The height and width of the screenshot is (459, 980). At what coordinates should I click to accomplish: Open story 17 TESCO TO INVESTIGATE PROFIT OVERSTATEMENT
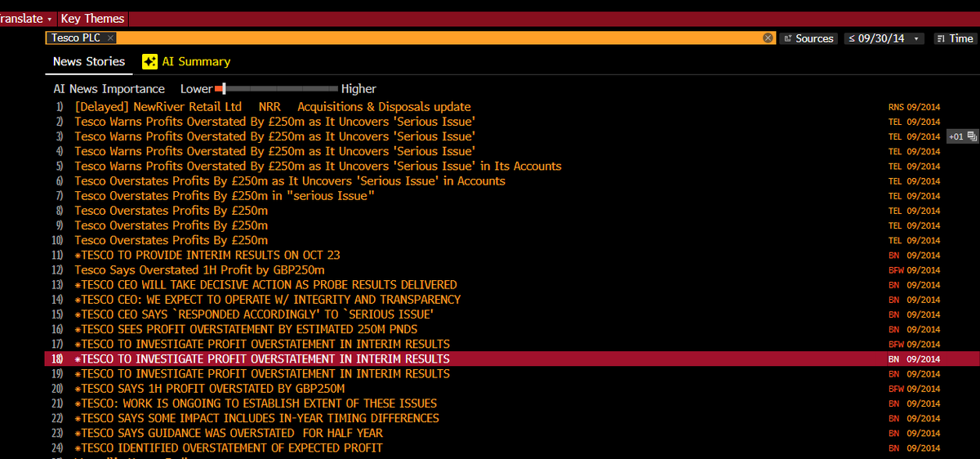tap(262, 344)
